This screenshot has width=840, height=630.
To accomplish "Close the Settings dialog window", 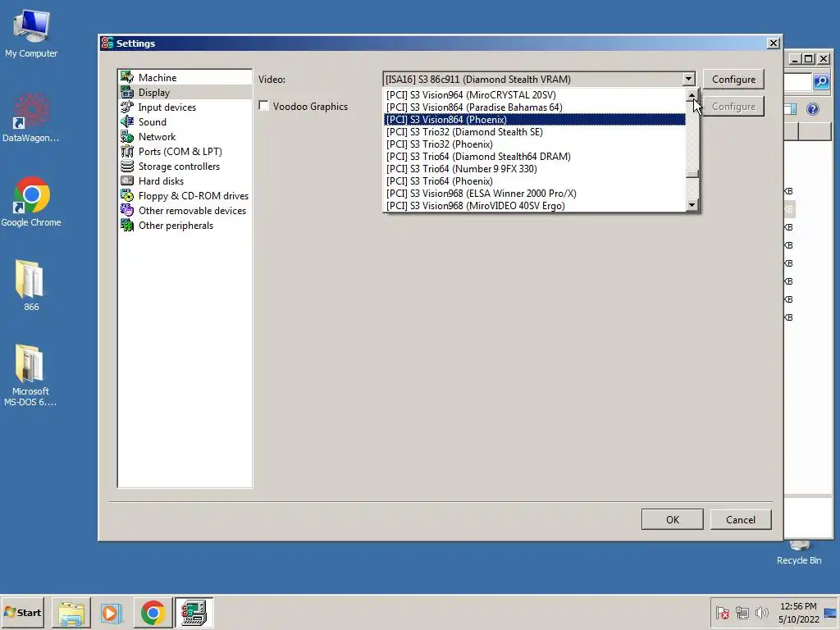I will [x=773, y=43].
